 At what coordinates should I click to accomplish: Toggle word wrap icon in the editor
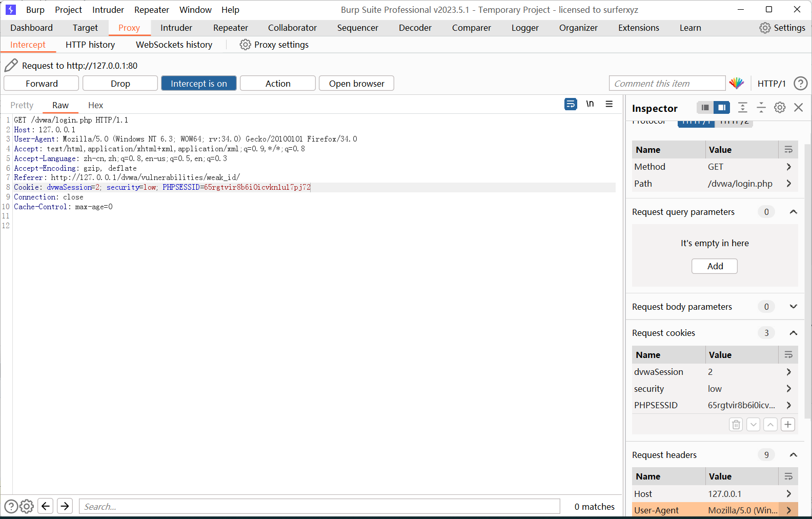point(571,104)
